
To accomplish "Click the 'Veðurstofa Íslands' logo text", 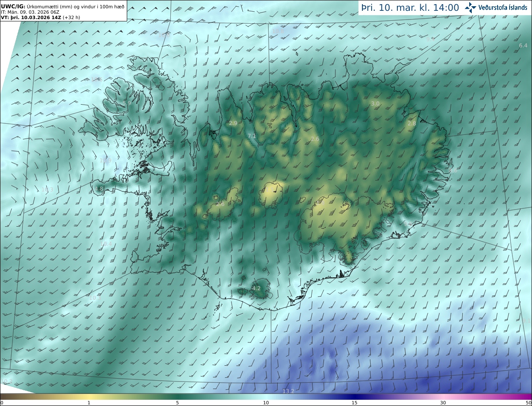I will click(x=503, y=7).
